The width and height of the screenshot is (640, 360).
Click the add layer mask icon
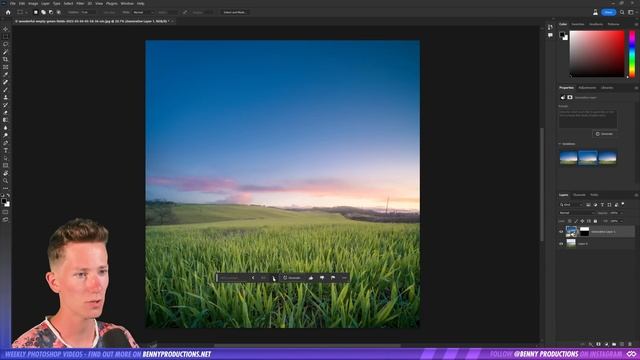click(598, 344)
